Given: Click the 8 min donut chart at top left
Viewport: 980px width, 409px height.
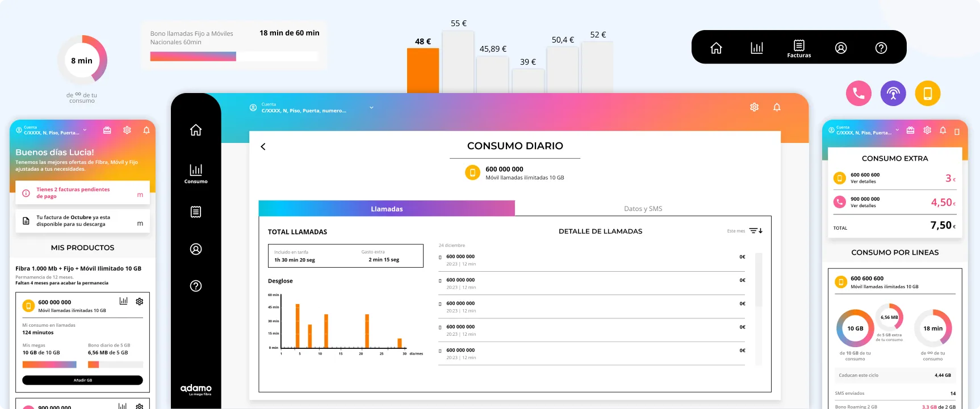Looking at the screenshot, I should (82, 60).
